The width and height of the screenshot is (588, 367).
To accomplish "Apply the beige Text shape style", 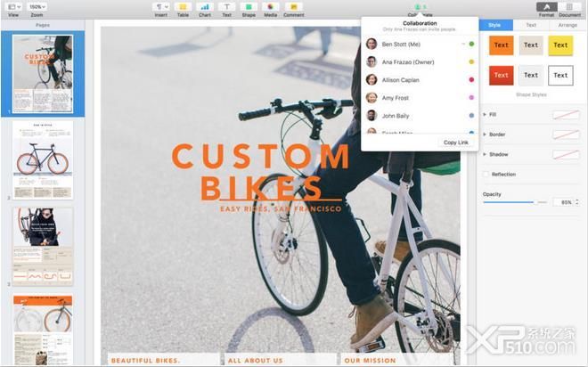I will point(531,45).
